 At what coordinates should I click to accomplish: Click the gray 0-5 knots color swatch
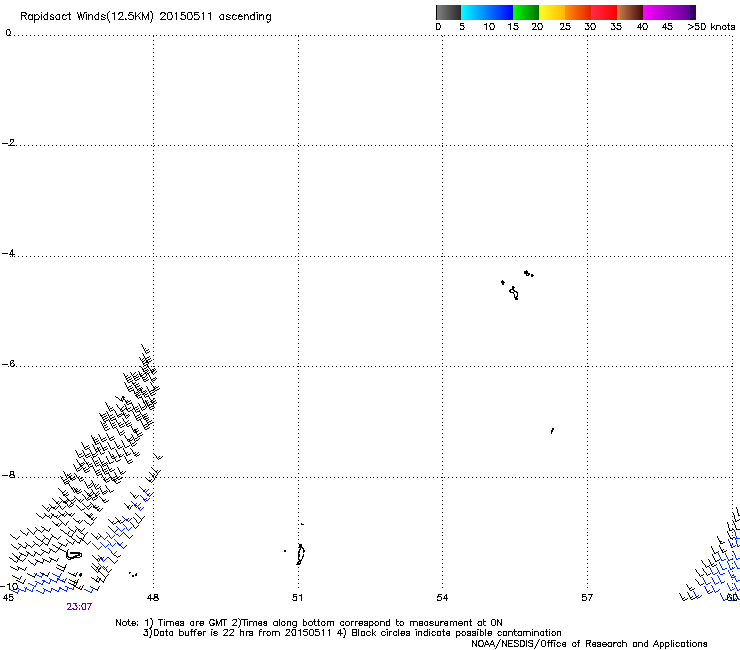pos(448,12)
